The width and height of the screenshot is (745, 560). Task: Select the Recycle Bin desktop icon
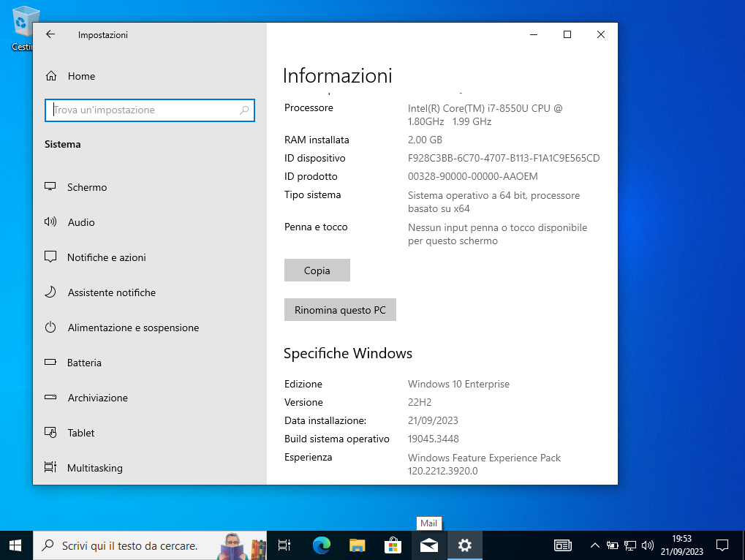click(x=21, y=29)
